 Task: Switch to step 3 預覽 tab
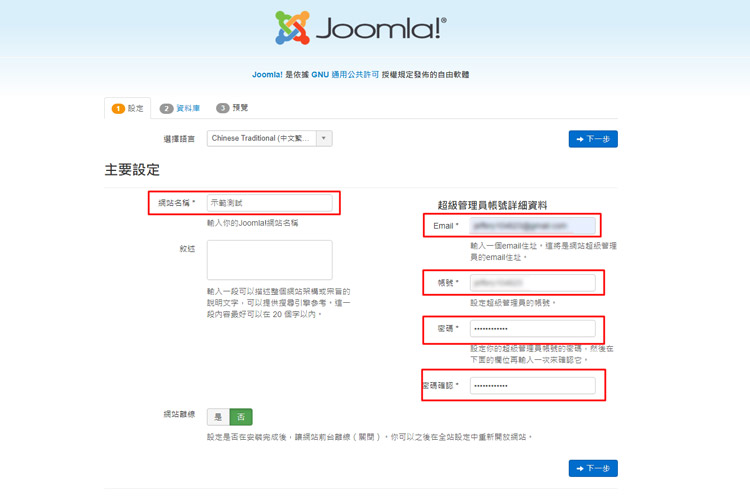232,108
